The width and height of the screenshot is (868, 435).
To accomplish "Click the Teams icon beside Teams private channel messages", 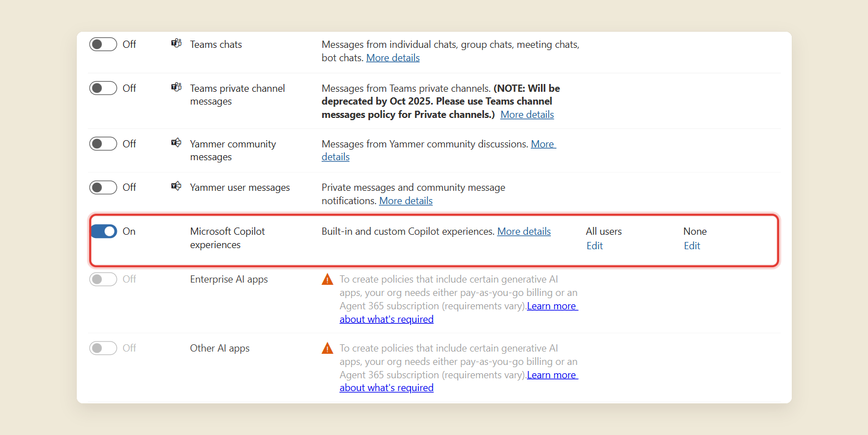I will coord(176,87).
